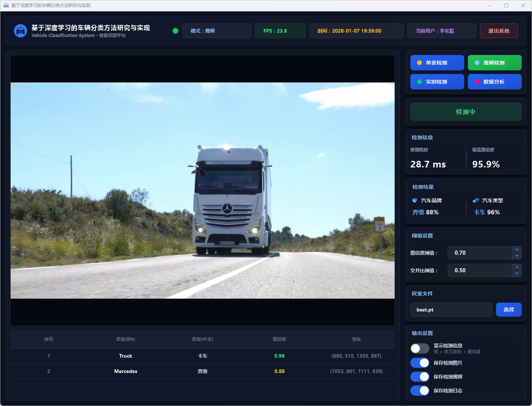The width and height of the screenshot is (532, 406).
Task: Click the 当前用户：李宏毅 user label
Action: coord(442,31)
